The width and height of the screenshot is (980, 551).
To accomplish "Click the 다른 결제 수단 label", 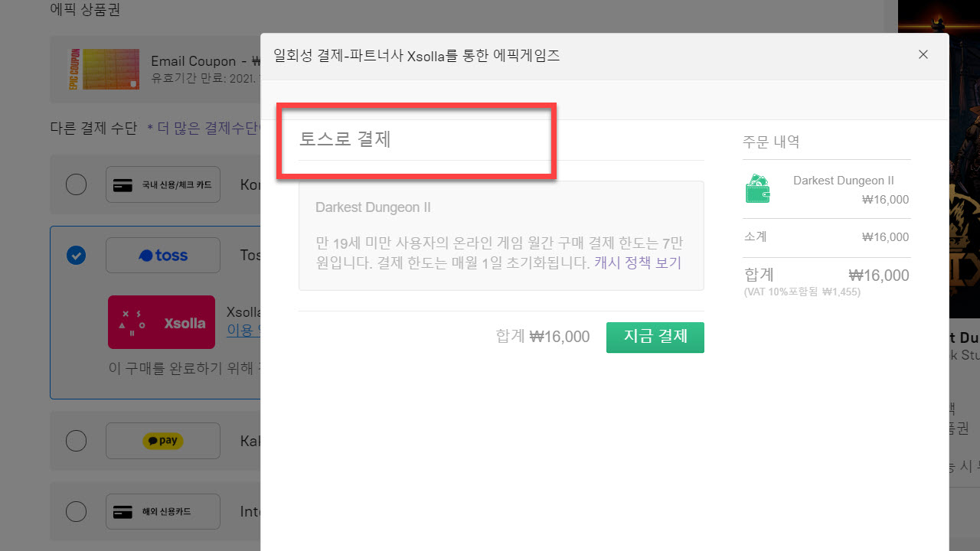I will [x=93, y=128].
